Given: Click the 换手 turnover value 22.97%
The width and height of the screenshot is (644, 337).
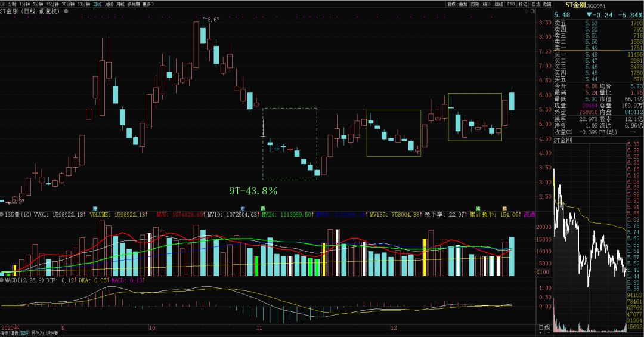Looking at the screenshot, I should [x=588, y=119].
